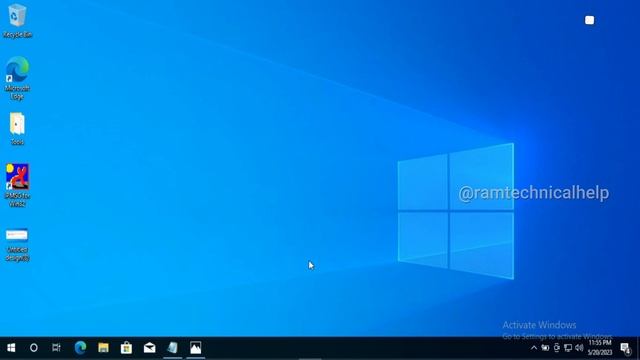This screenshot has width=640, height=360.
Task: Open the volume speaker tray icon
Action: point(579,348)
